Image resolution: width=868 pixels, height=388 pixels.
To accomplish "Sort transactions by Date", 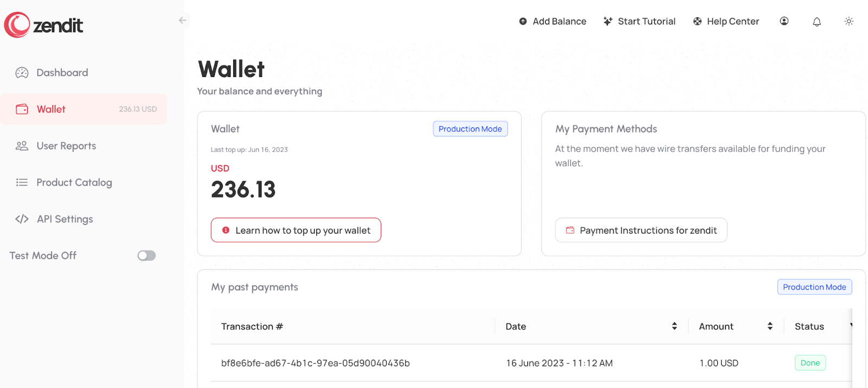I will pyautogui.click(x=674, y=326).
